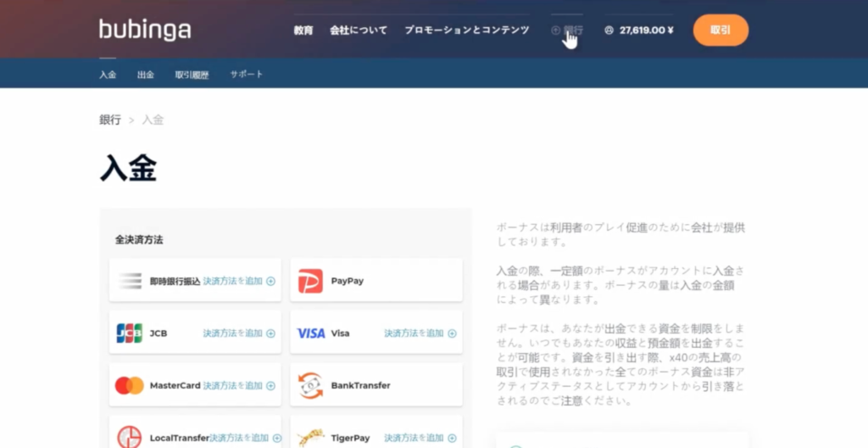Image resolution: width=868 pixels, height=448 pixels.
Task: Click the Visa card logo
Action: click(x=310, y=333)
